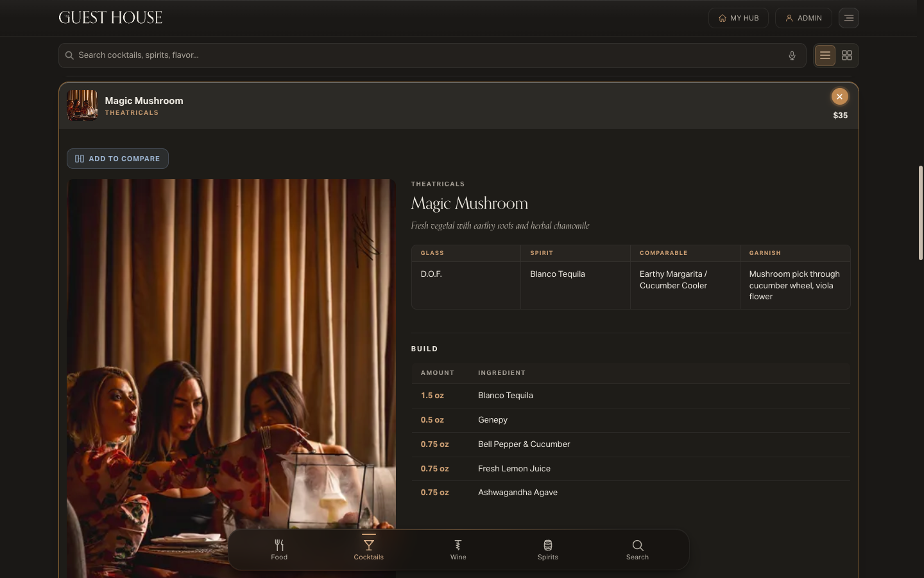
Task: Click the magnifier icon in search bar
Action: click(x=69, y=55)
